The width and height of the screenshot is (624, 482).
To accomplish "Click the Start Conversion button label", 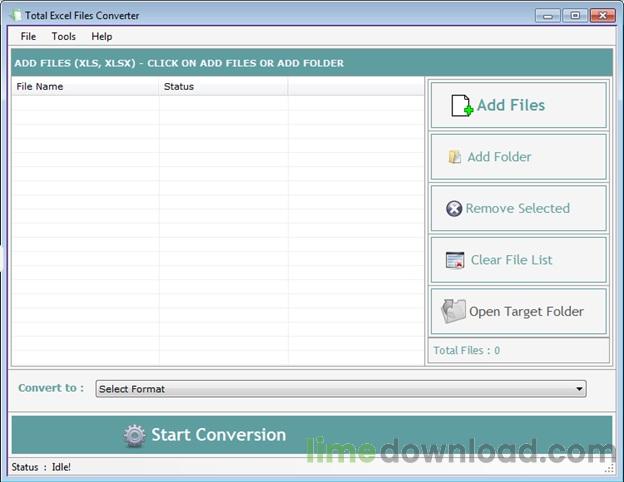I will (218, 435).
